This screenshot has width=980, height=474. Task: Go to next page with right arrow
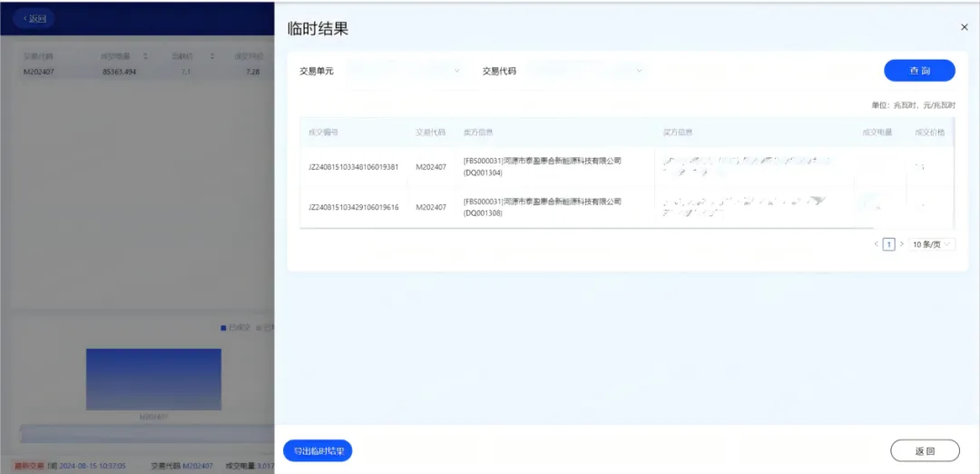[x=901, y=244]
